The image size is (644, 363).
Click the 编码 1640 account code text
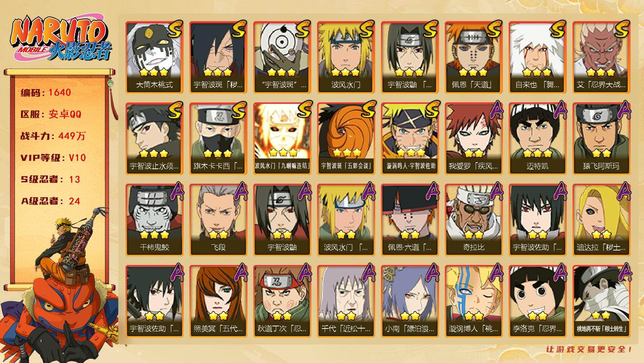[x=46, y=93]
